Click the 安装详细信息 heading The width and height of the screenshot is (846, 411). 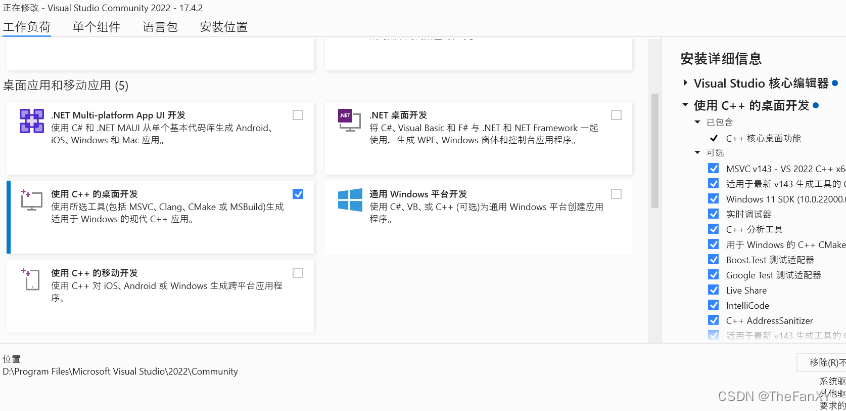(x=721, y=58)
